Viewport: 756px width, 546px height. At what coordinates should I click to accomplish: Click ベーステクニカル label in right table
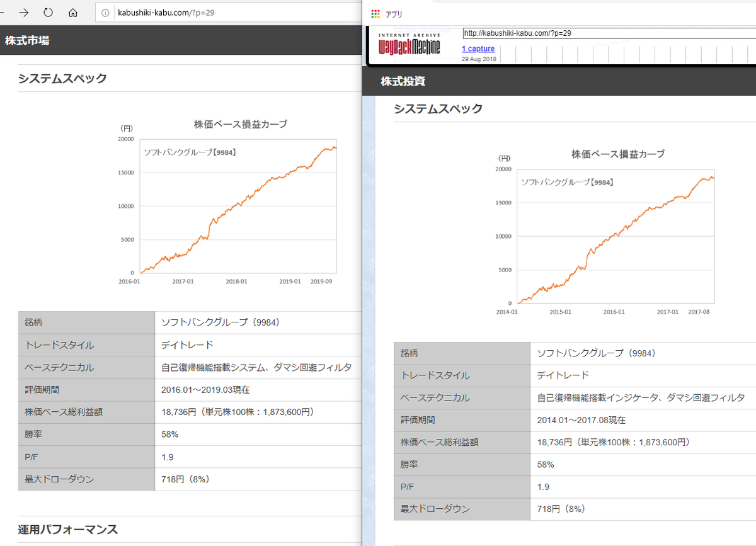(x=435, y=398)
